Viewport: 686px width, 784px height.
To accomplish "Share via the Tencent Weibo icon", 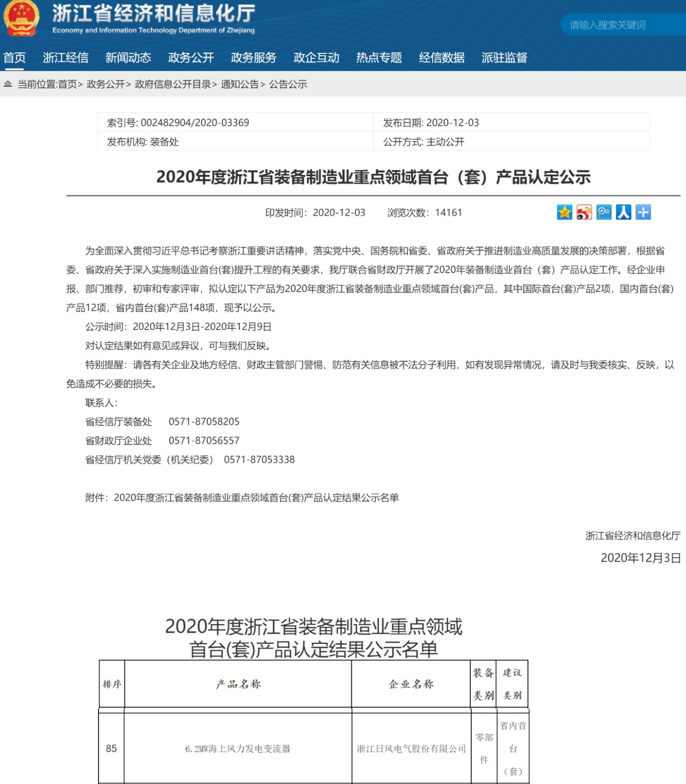I will click(604, 213).
